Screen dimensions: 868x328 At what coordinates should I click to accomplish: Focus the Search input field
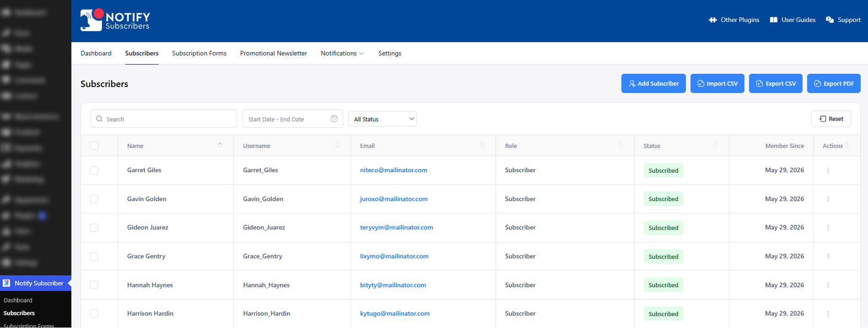(x=164, y=119)
